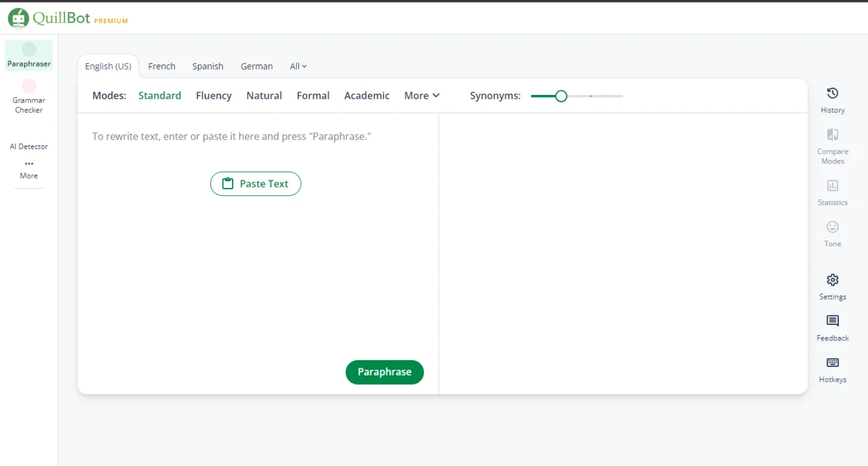Select the Standard mode
Screen dimensions: 868x466
(x=160, y=96)
